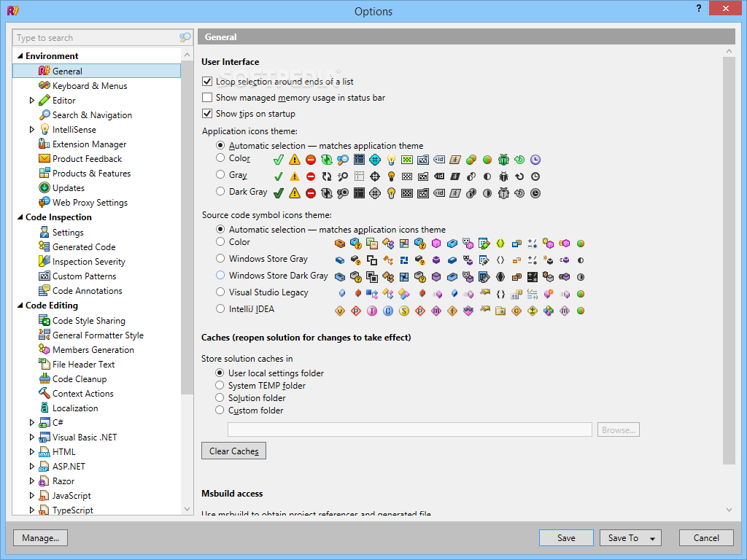Select Color application icons theme
Viewport: 747px width, 560px height.
[x=220, y=157]
